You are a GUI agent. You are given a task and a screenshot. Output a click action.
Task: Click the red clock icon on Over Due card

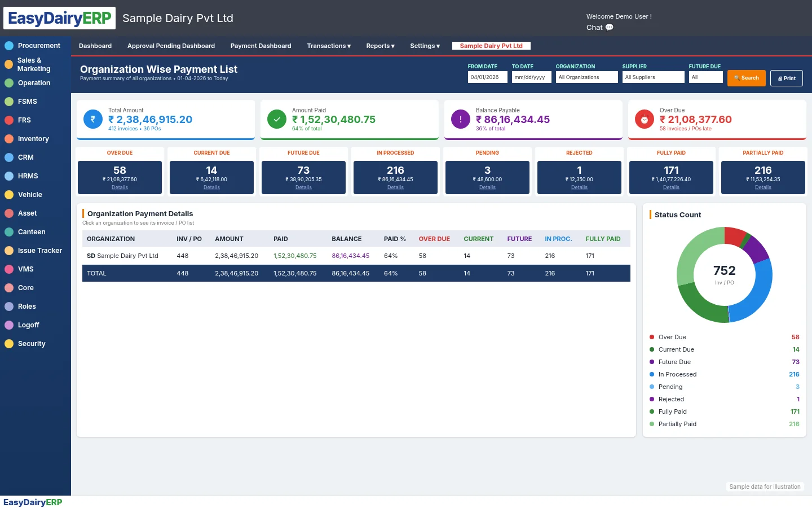click(x=645, y=119)
